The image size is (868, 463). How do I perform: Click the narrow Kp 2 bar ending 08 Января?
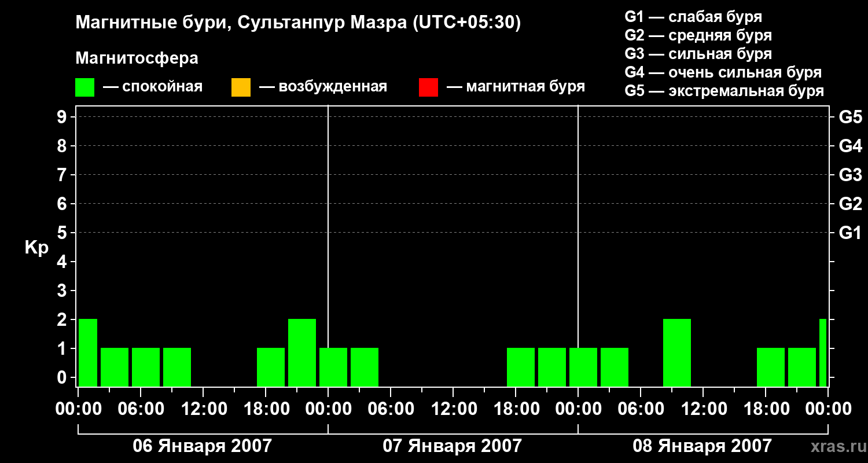[823, 352]
